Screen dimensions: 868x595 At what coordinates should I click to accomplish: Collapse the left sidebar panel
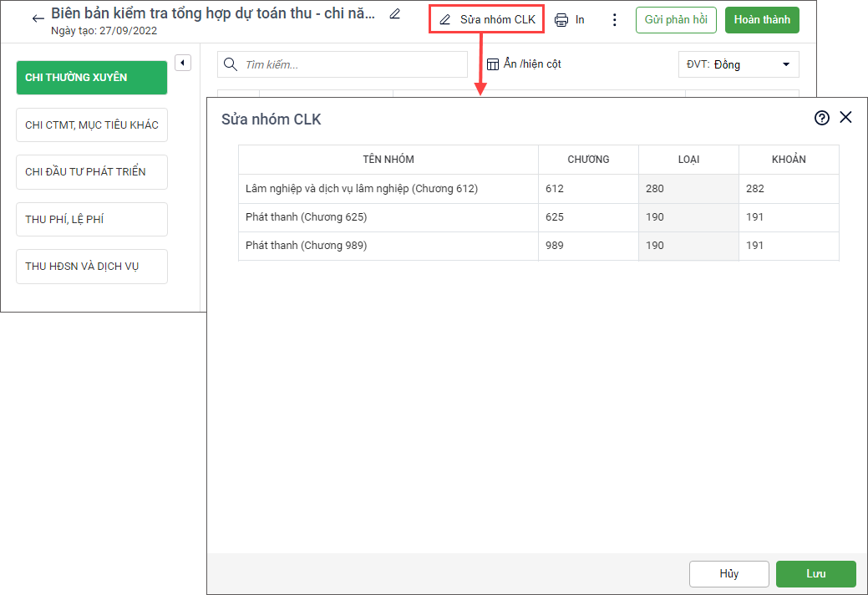pyautogui.click(x=184, y=63)
